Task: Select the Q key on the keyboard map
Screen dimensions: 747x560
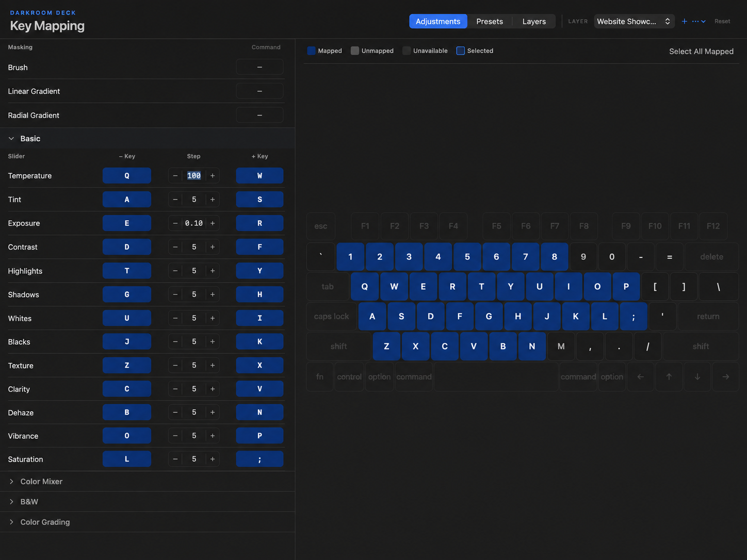Action: tap(365, 287)
